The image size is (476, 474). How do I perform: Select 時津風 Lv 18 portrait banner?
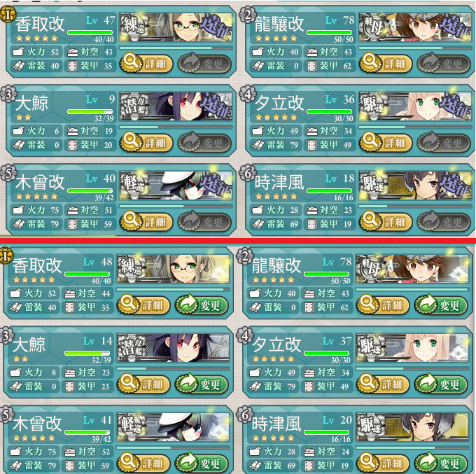[415, 186]
